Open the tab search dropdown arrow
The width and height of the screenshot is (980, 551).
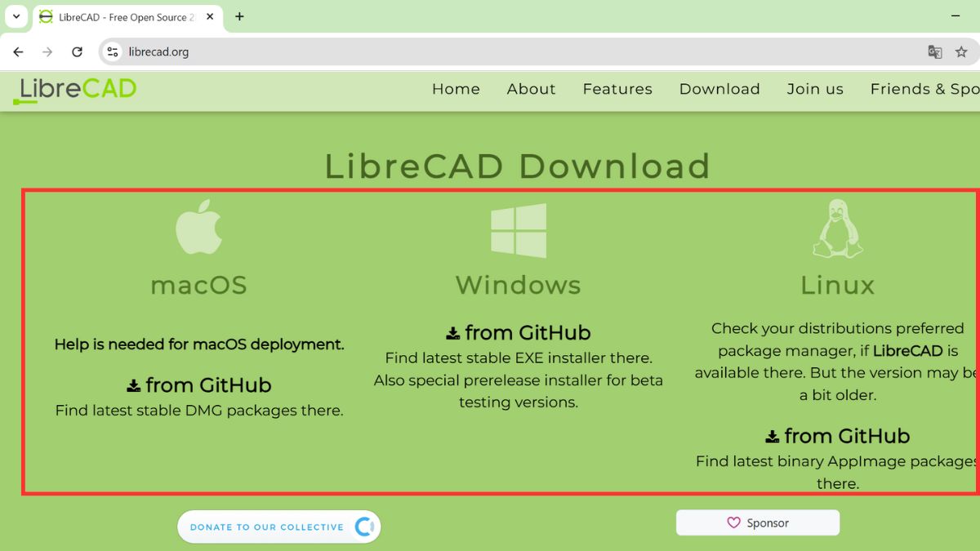(16, 16)
